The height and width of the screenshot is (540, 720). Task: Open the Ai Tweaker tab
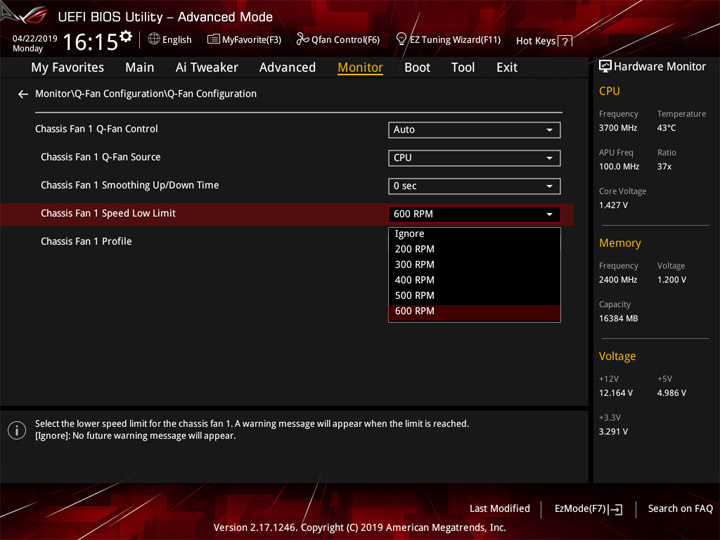(x=207, y=68)
